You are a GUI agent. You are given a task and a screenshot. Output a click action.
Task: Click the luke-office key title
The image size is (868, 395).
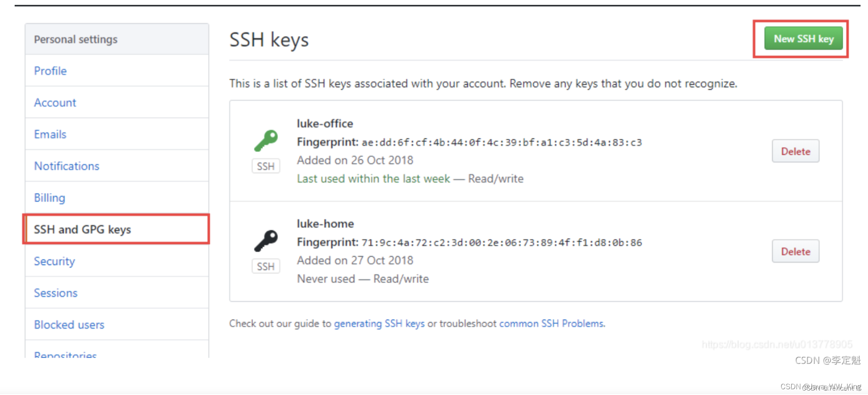click(x=325, y=124)
